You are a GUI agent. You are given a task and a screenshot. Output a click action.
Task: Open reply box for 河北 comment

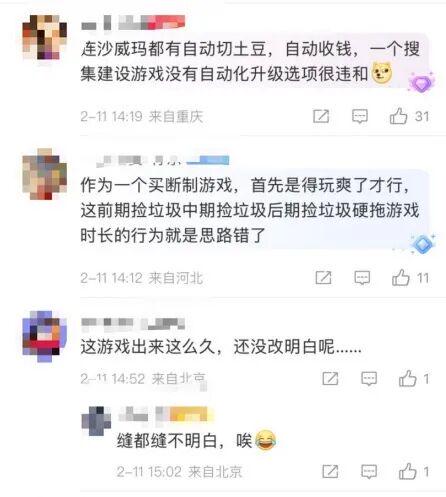point(362,278)
